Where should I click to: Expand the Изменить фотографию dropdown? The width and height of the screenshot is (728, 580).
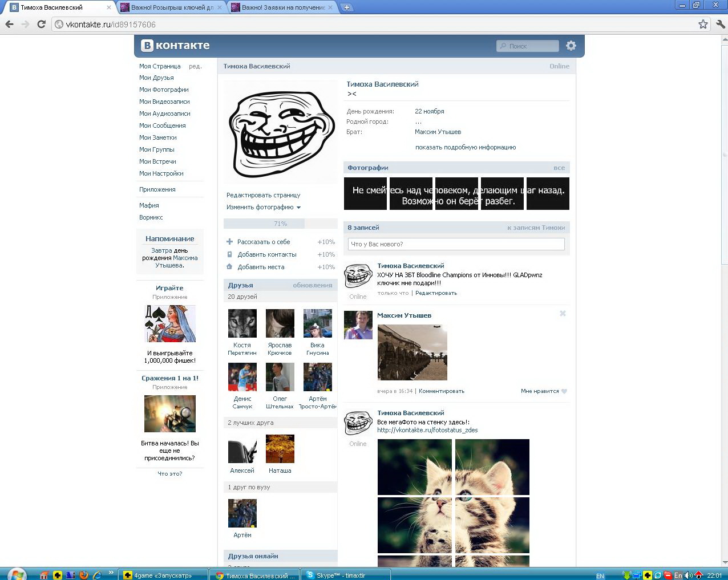[x=264, y=207]
